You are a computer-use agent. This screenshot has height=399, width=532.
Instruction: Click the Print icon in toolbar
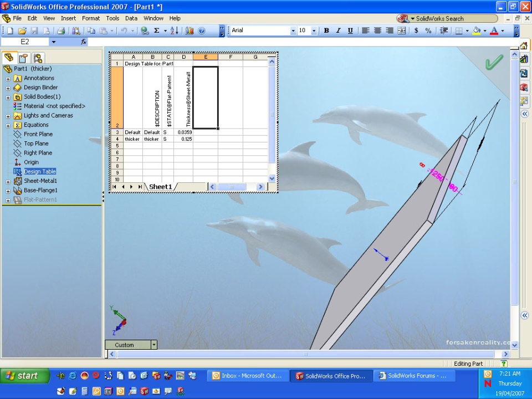point(61,31)
